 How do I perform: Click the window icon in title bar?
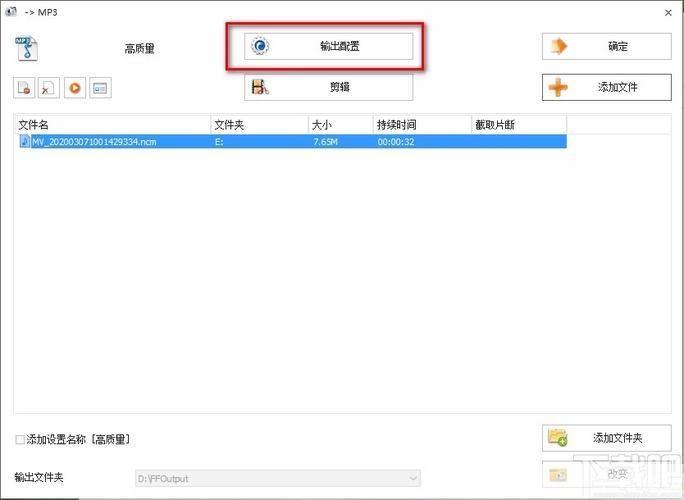(x=11, y=11)
